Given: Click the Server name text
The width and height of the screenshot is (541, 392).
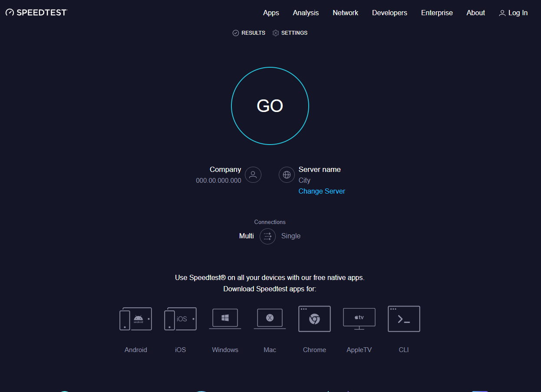Looking at the screenshot, I should [320, 170].
